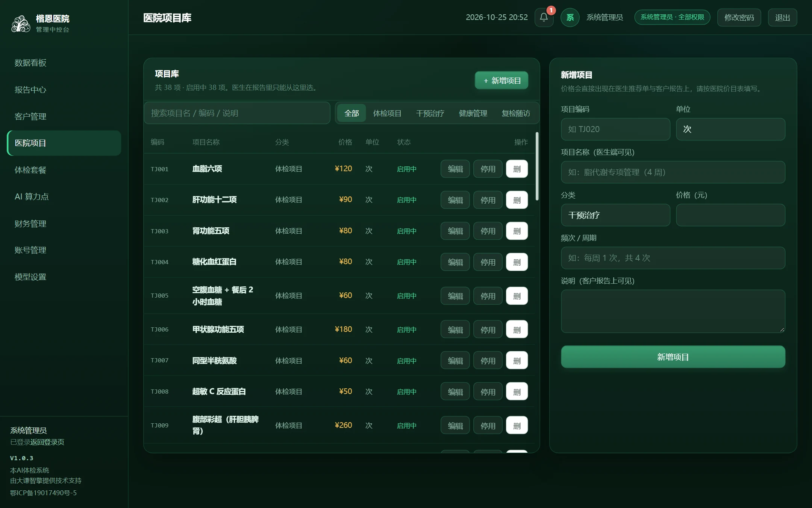Click the 楷恩医院 tree logo
Screen dimensions: 812x508
point(21,23)
